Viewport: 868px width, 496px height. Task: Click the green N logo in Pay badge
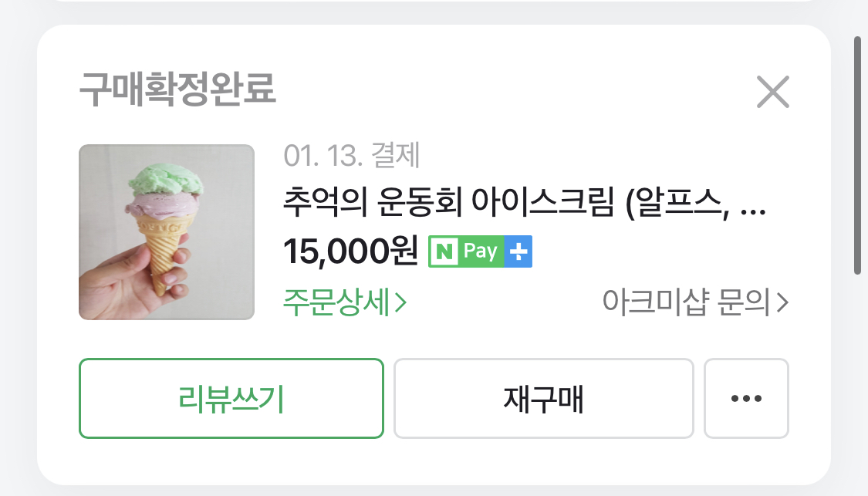click(444, 252)
